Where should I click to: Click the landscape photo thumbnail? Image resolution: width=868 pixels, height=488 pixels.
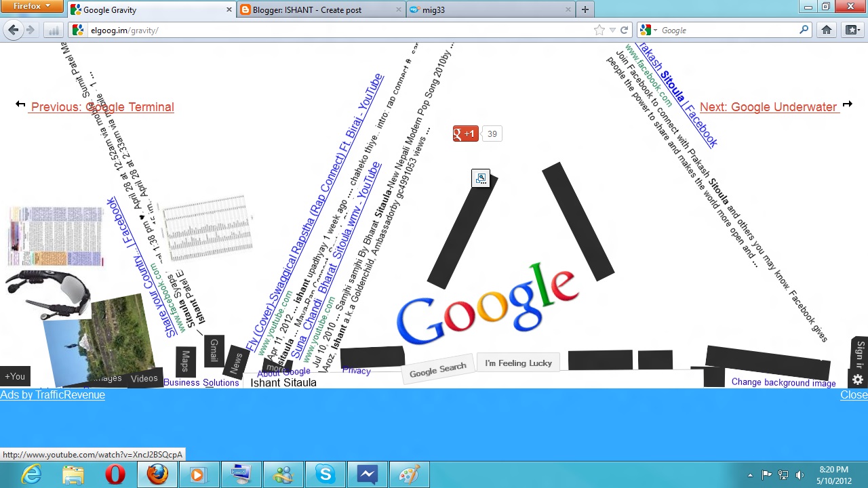pyautogui.click(x=101, y=341)
